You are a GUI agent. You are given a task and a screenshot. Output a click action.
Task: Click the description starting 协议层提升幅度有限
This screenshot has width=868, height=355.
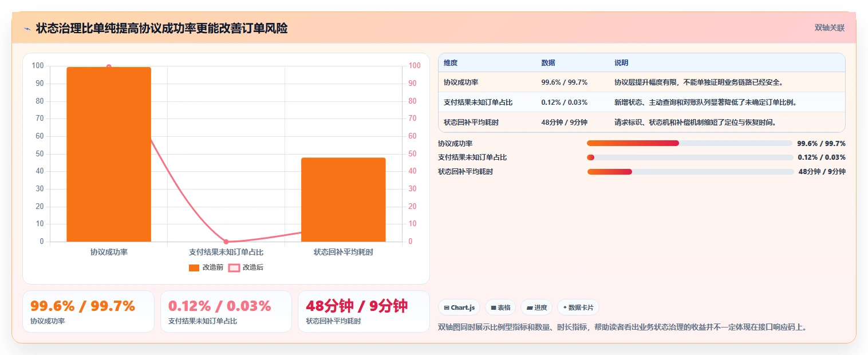699,82
